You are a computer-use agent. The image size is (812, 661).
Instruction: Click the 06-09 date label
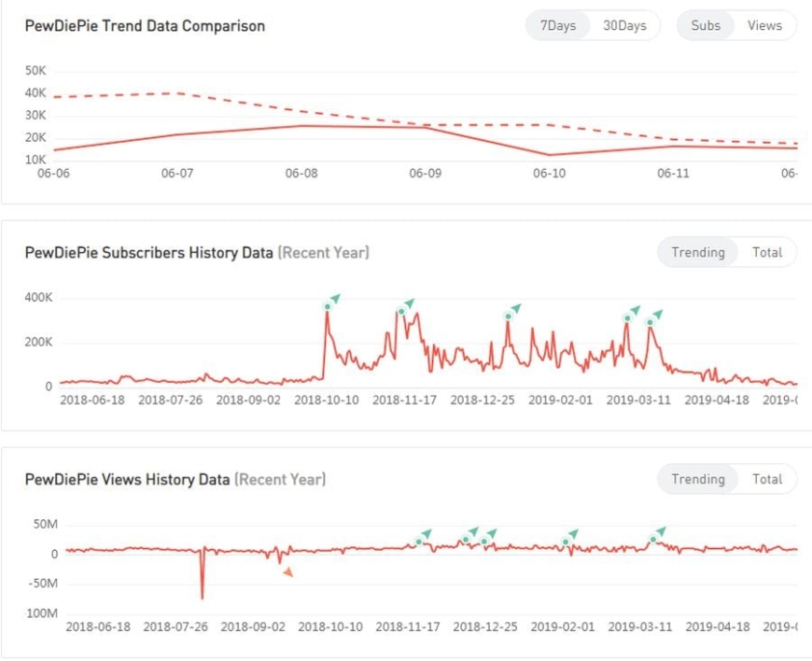point(426,173)
